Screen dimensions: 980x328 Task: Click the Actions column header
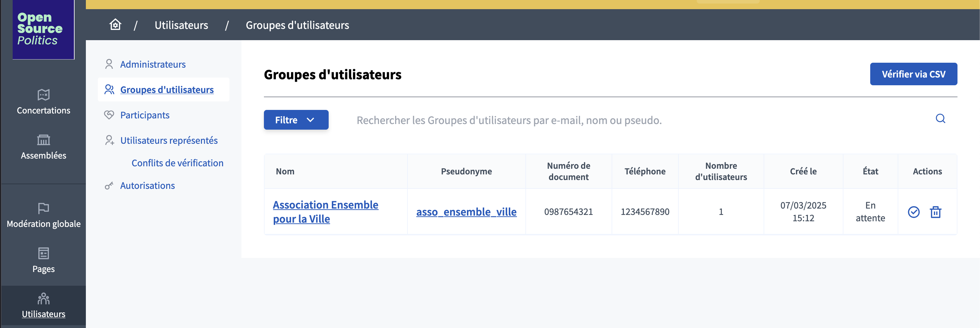click(x=927, y=172)
